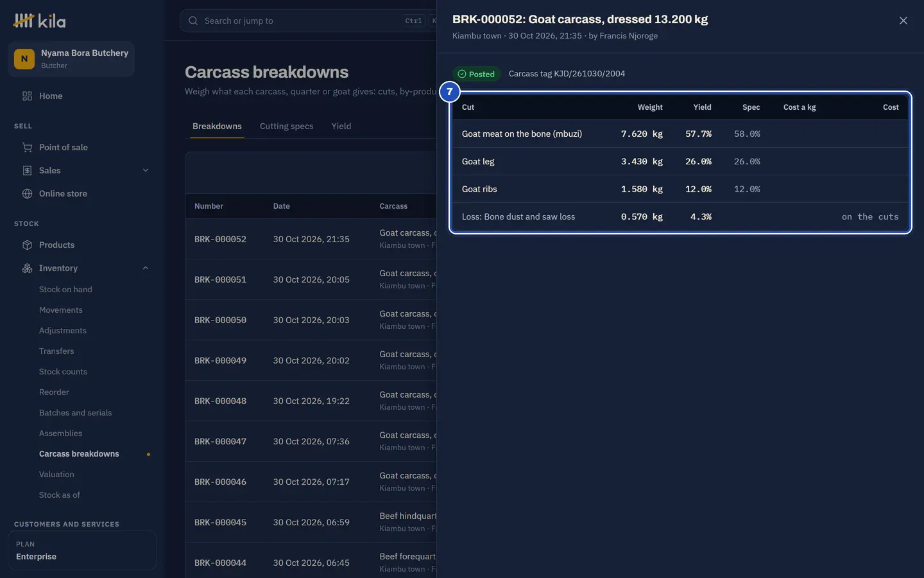924x578 pixels.
Task: Open the Reorder page
Action: 54,392
